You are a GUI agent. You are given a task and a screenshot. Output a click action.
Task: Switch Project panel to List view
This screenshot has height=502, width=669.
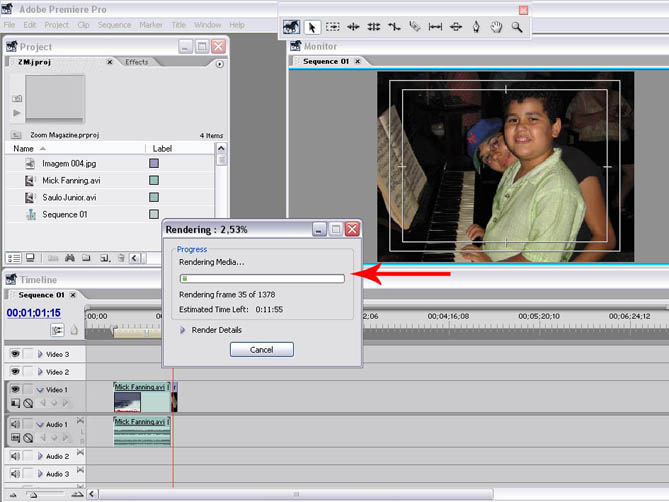coord(14,258)
